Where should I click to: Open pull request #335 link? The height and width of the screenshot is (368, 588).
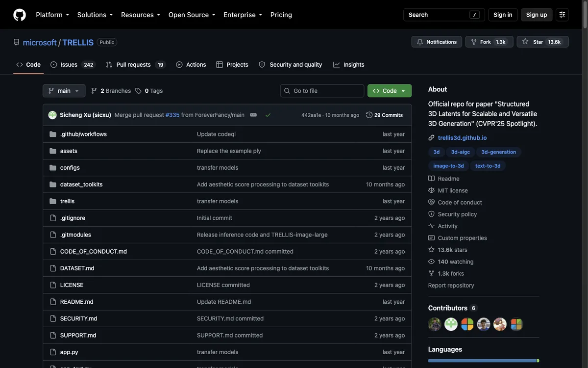[x=172, y=115]
